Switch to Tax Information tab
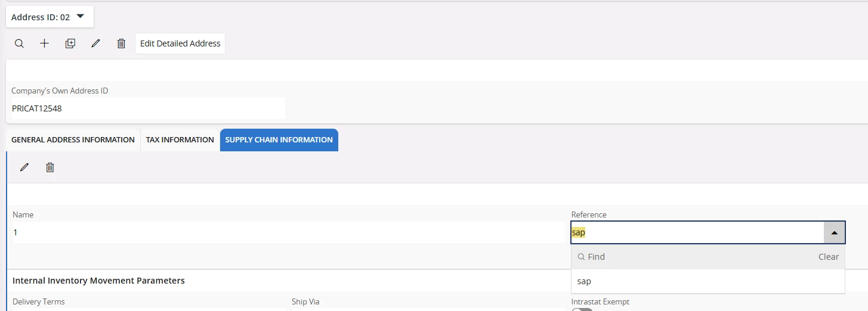Image resolution: width=868 pixels, height=311 pixels. pyautogui.click(x=180, y=140)
